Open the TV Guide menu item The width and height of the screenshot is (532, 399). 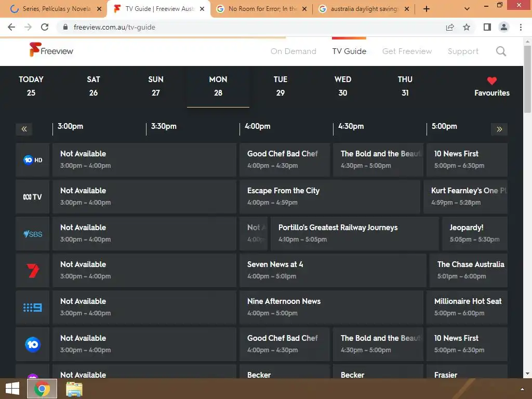(349, 51)
